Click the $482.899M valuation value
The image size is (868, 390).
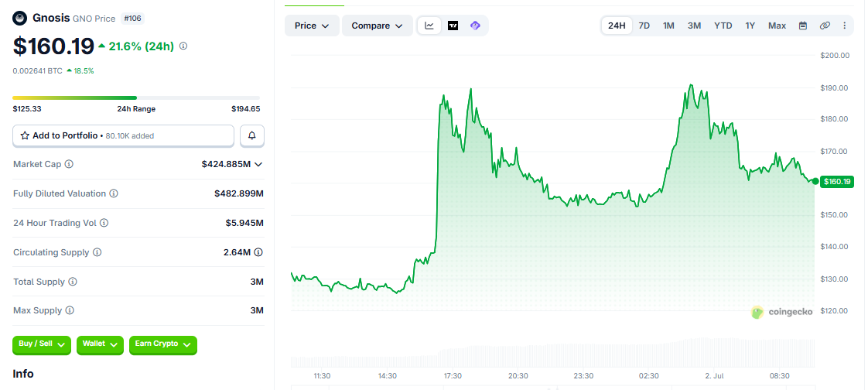239,193
